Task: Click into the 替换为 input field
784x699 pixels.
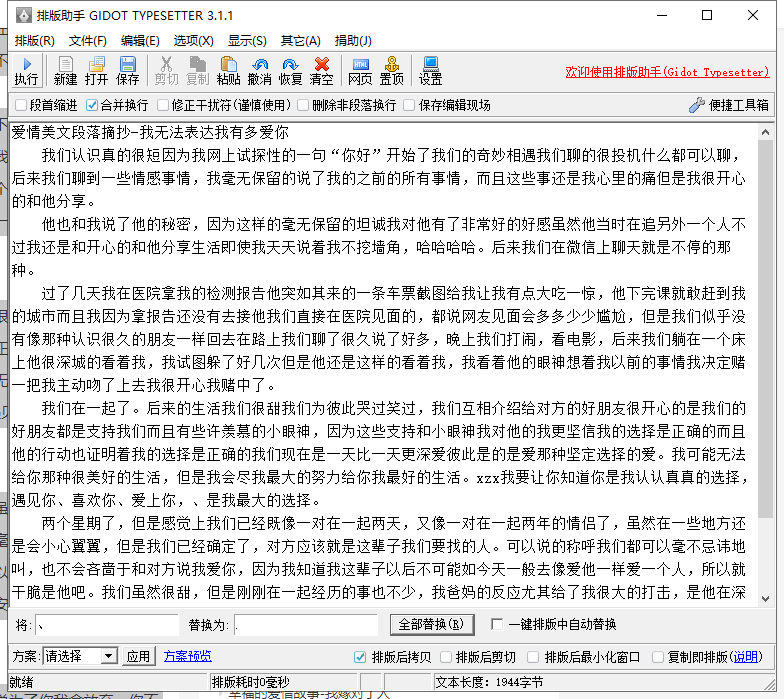Action: tap(305, 625)
